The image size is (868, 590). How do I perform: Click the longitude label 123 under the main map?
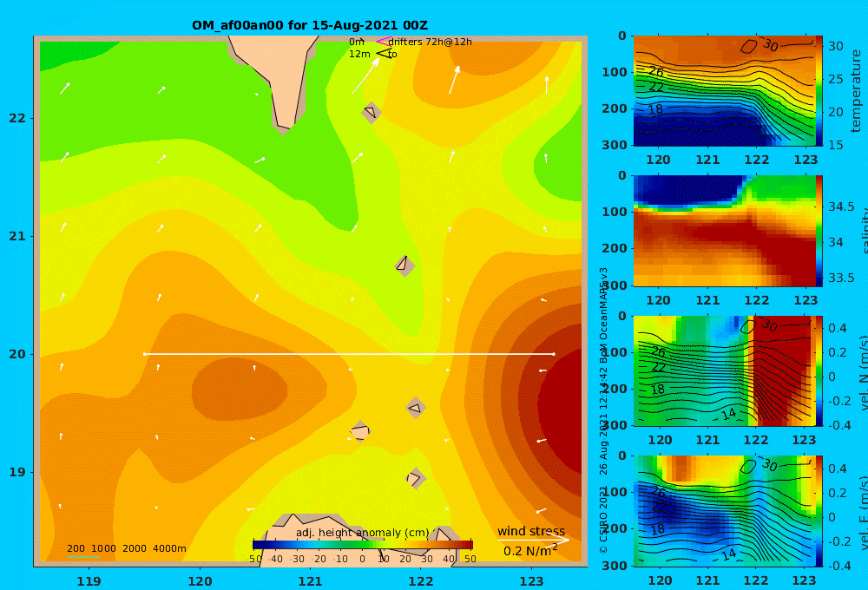click(531, 581)
